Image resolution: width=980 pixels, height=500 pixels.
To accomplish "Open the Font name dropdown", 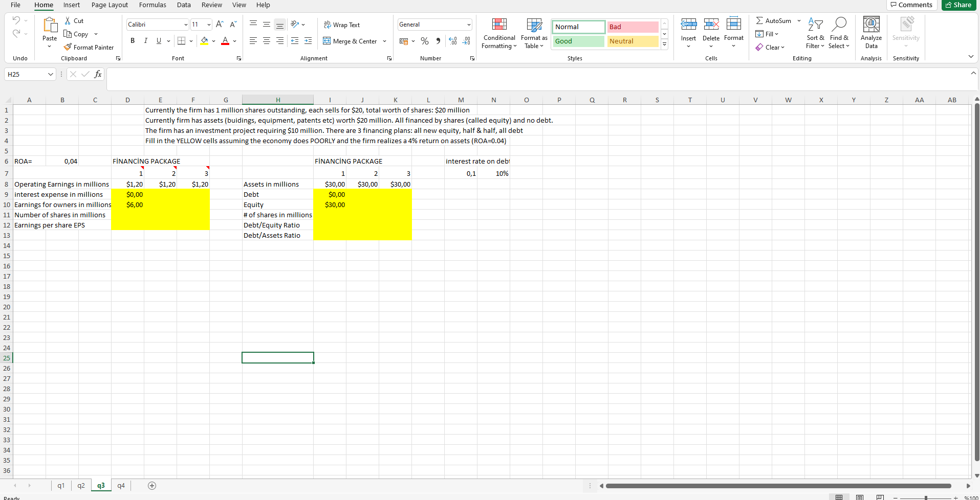I will coord(186,24).
